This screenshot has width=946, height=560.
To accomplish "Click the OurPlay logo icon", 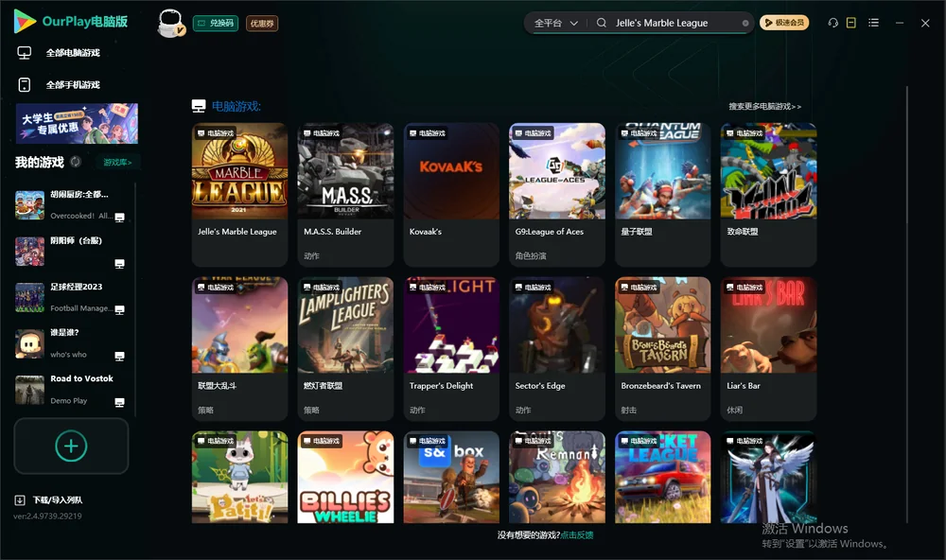I will pos(25,21).
